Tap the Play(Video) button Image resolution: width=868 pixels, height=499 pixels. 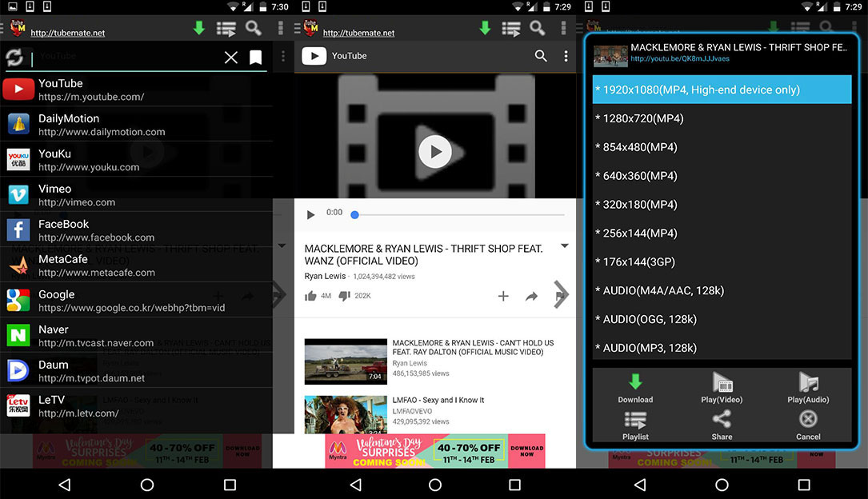coord(722,389)
